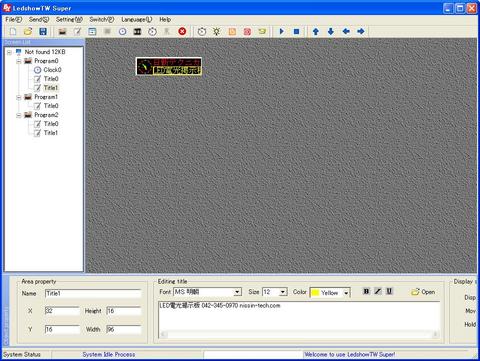Select Clock0 in the screen tree
This screenshot has height=361, width=480.
(x=52, y=70)
